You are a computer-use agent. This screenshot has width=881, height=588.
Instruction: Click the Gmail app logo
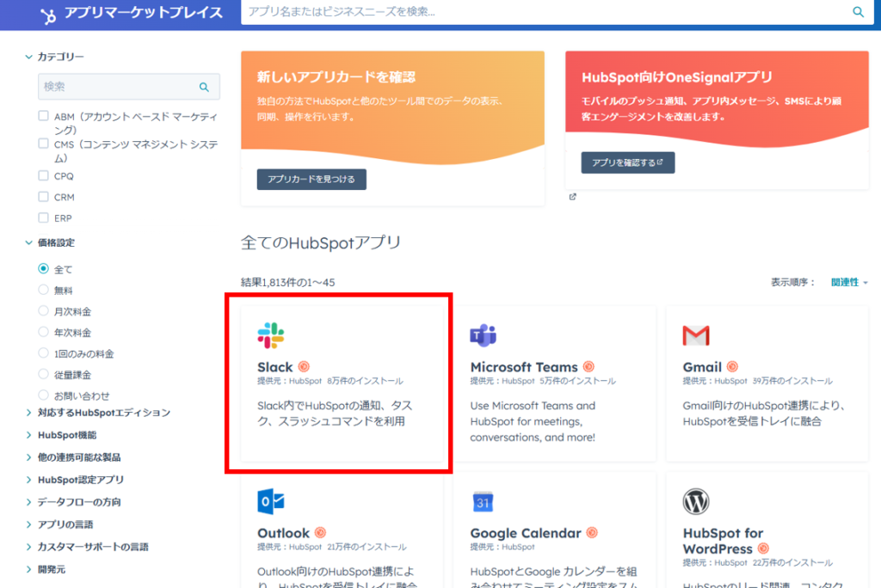[695, 335]
